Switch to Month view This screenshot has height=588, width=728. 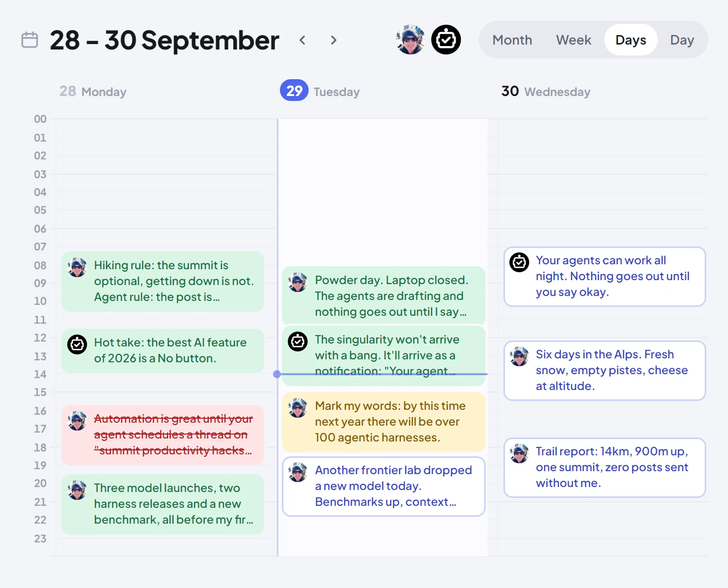pyautogui.click(x=512, y=40)
